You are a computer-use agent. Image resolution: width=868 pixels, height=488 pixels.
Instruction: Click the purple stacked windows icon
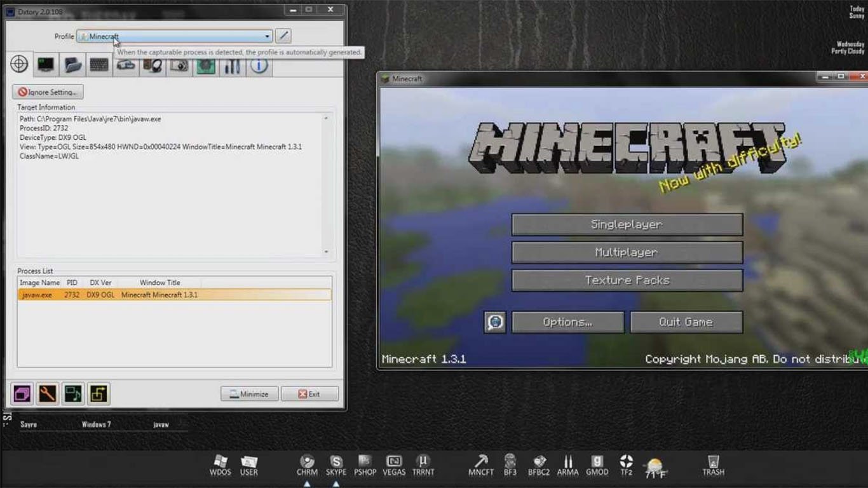click(22, 394)
